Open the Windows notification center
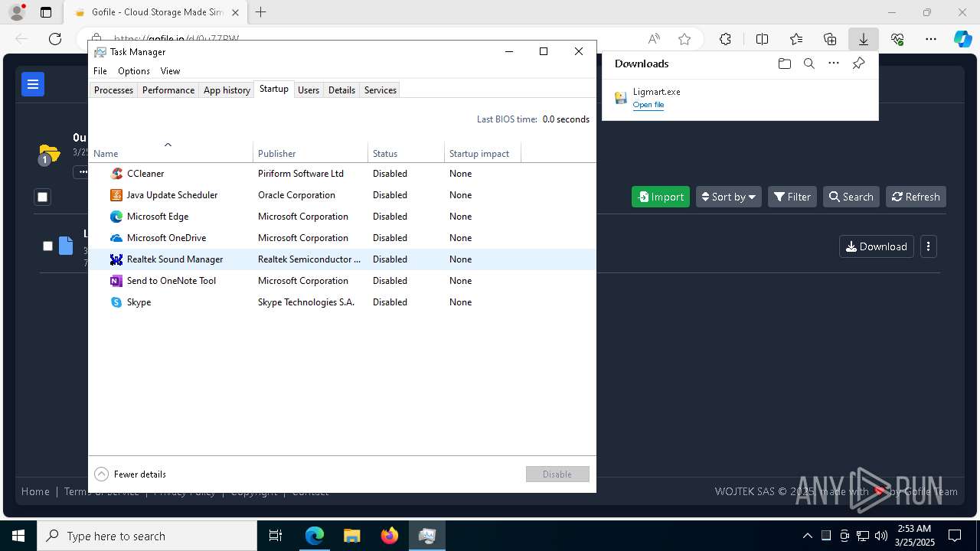The image size is (980, 551). (x=955, y=536)
